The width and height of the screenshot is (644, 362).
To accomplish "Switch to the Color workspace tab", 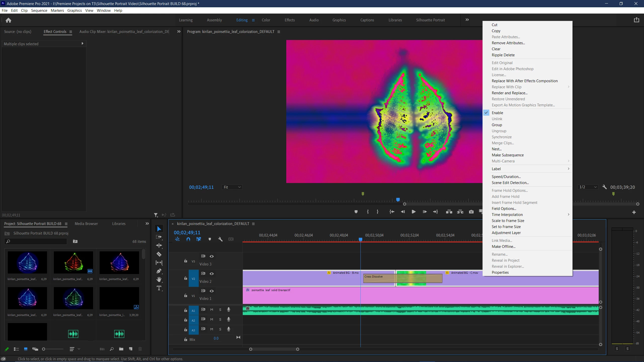I will [266, 20].
